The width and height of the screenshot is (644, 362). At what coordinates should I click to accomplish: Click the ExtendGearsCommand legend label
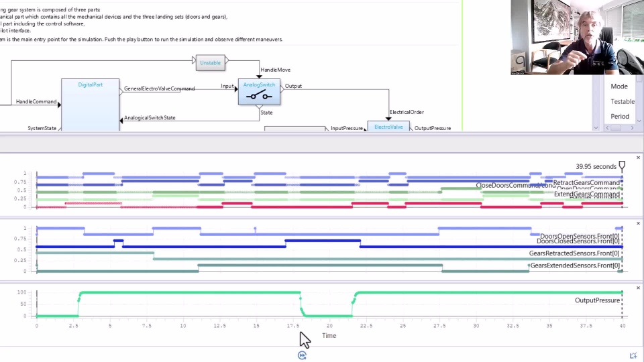click(587, 194)
